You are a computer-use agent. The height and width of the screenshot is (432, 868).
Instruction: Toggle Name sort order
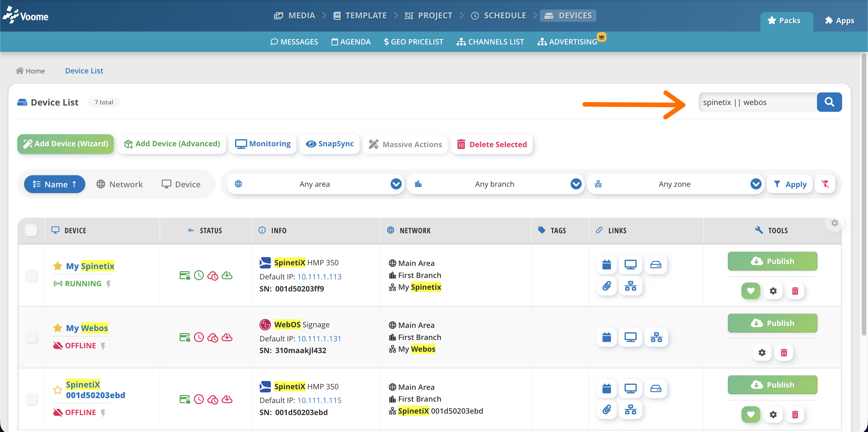[x=55, y=184]
